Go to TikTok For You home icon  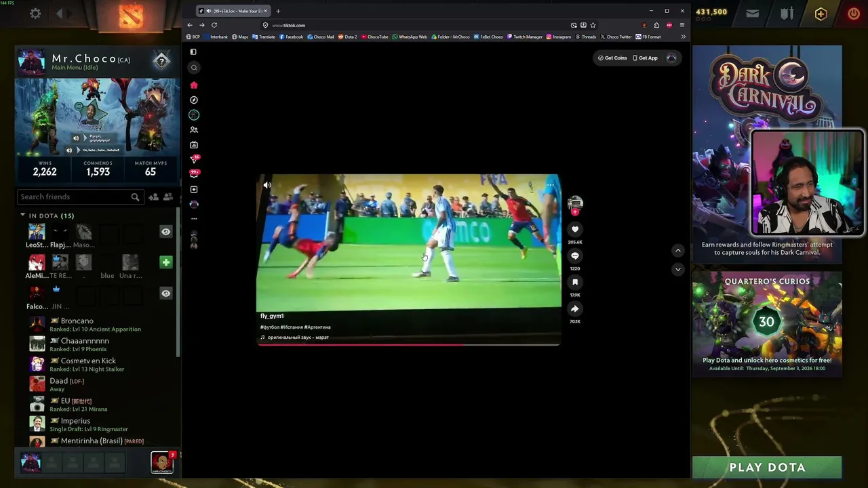tap(194, 85)
